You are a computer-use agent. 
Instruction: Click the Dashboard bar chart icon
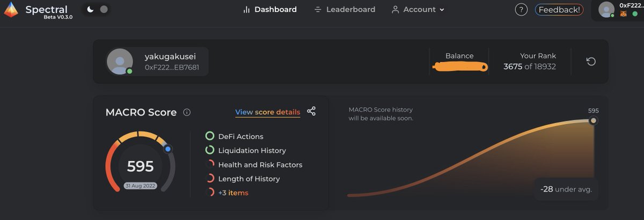(247, 10)
